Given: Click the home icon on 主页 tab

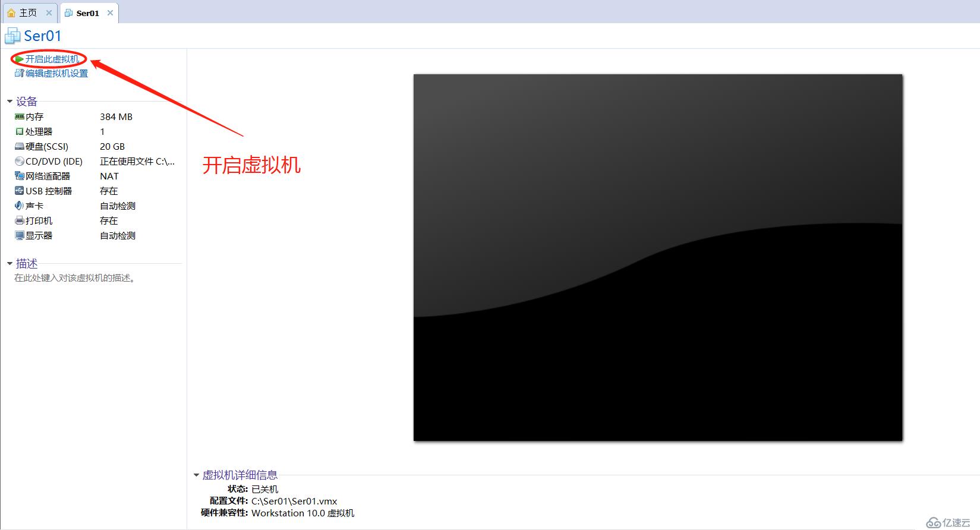Looking at the screenshot, I should [x=11, y=12].
